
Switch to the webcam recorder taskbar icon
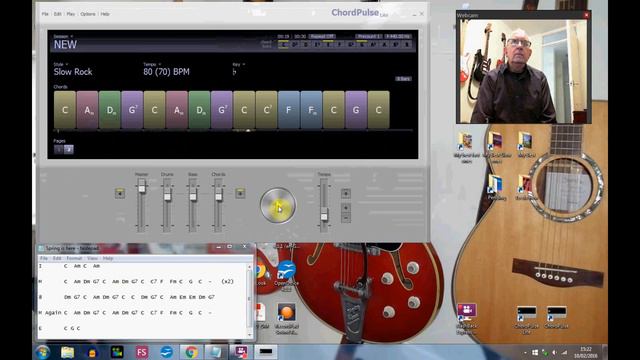tap(241, 352)
